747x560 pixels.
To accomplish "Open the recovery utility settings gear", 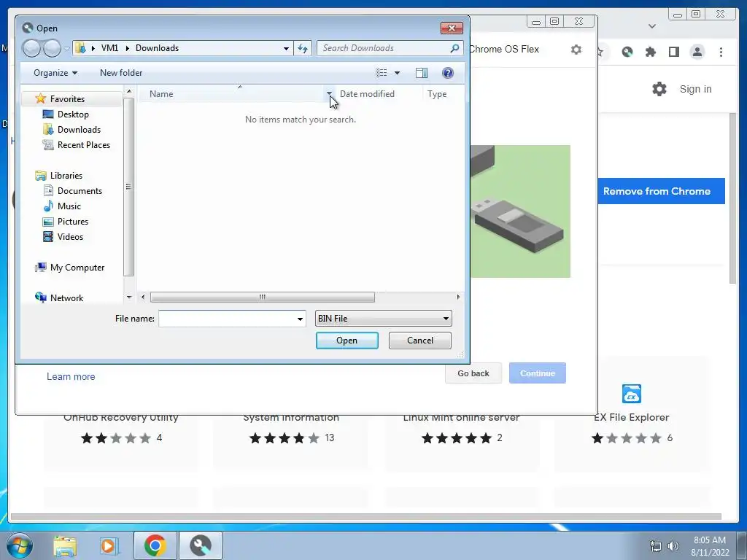I will (576, 50).
